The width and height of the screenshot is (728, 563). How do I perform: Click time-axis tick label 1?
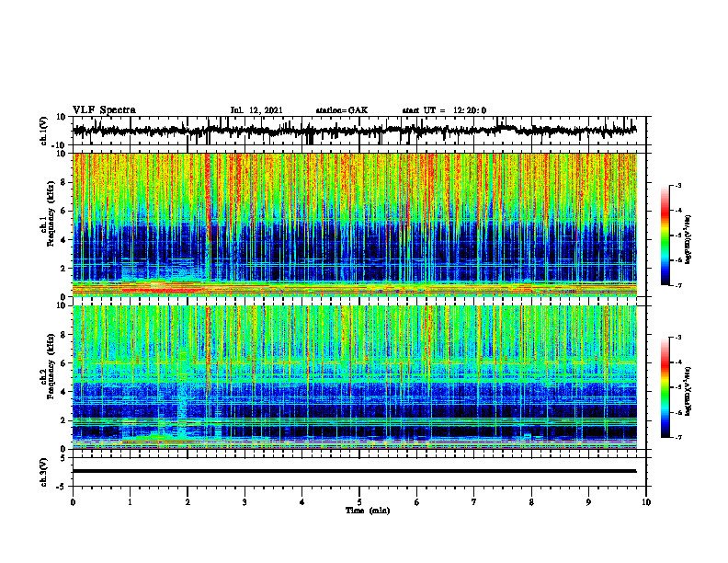click(x=130, y=502)
